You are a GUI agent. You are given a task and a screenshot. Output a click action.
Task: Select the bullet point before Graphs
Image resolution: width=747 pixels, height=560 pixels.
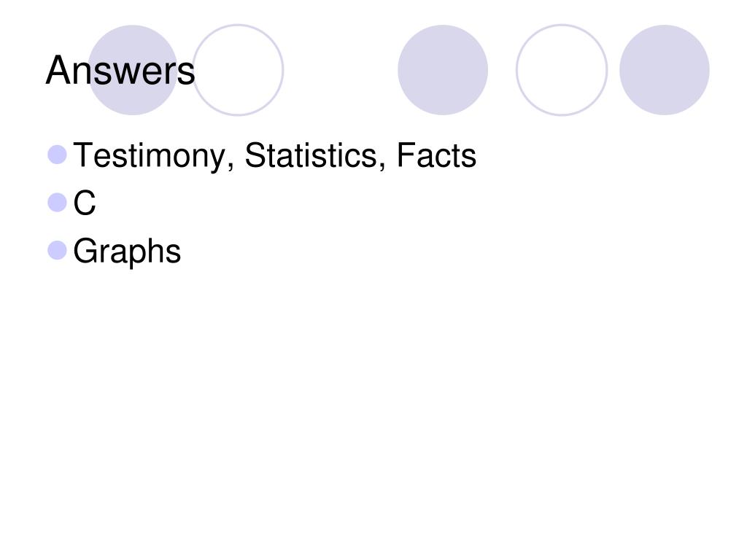(x=57, y=251)
